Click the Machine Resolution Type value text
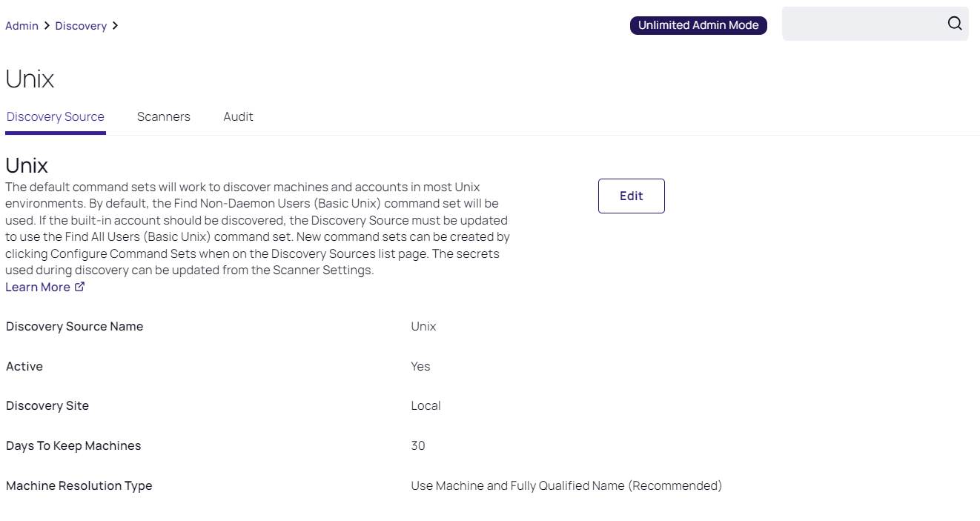This screenshot has width=980, height=521. click(566, 486)
